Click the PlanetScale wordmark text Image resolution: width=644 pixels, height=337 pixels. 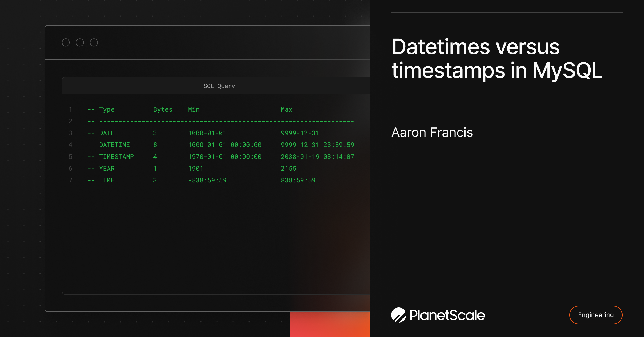tap(447, 315)
